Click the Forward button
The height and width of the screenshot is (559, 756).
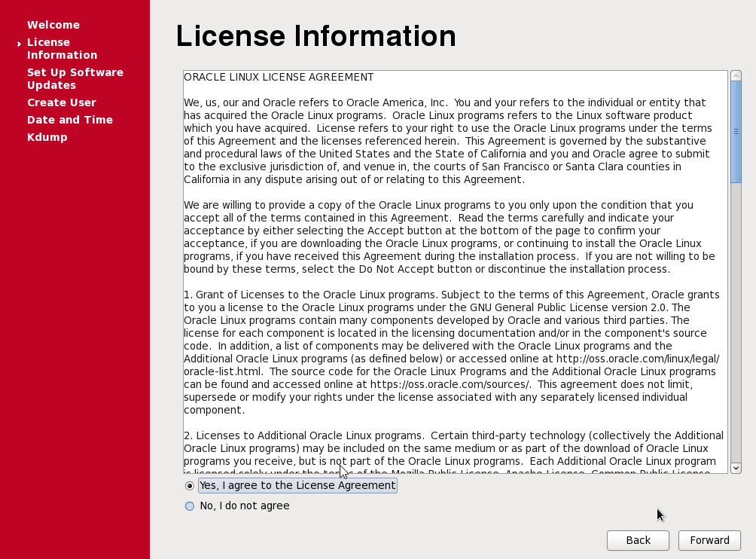[709, 540]
